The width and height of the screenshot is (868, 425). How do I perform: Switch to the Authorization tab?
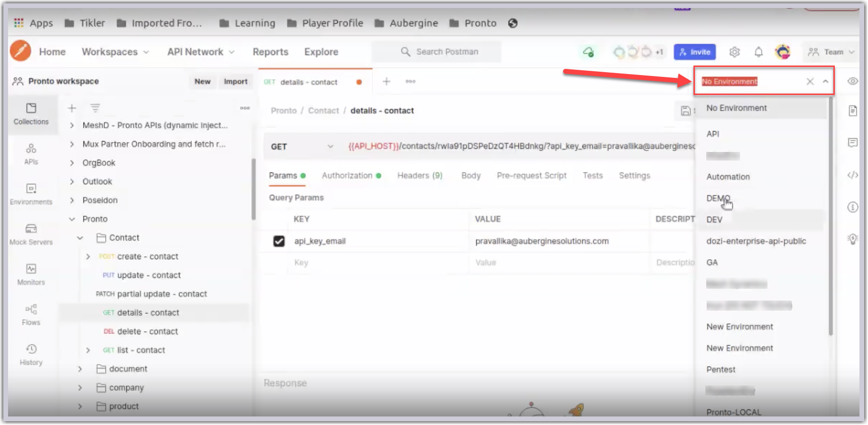351,176
